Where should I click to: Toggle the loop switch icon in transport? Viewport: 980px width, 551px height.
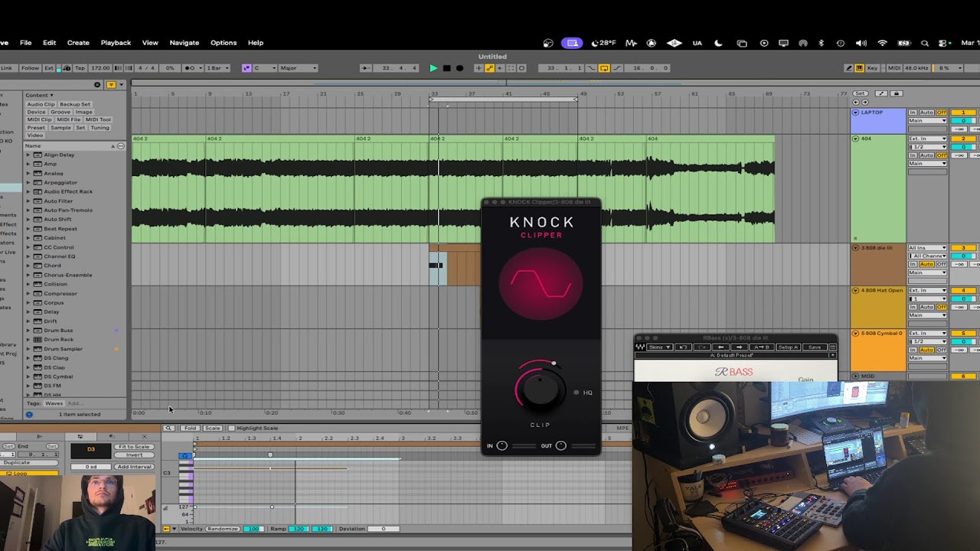[x=605, y=68]
